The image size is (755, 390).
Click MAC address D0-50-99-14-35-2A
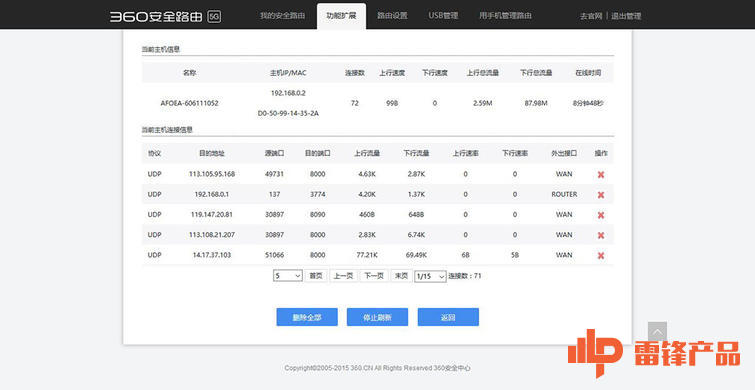288,114
